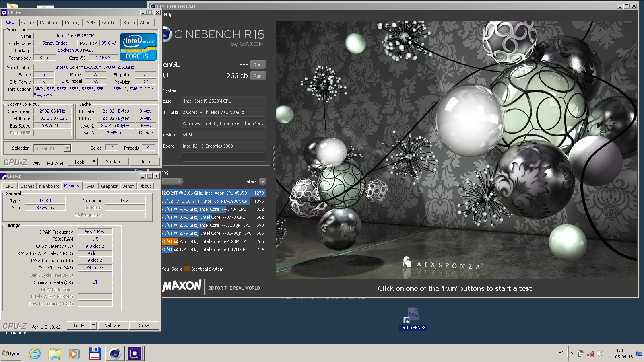
Task: Click the Core Speed 2992.86 MHz value
Action: click(x=52, y=111)
